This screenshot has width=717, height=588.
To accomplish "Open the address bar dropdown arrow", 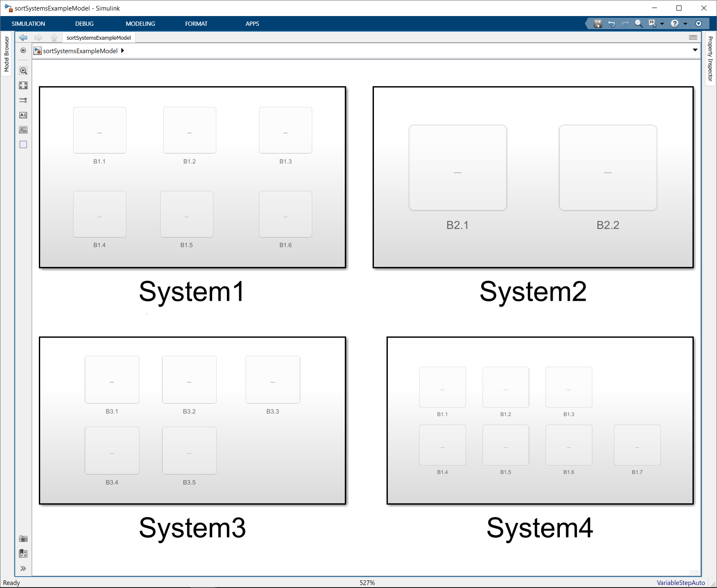I will tap(695, 50).
